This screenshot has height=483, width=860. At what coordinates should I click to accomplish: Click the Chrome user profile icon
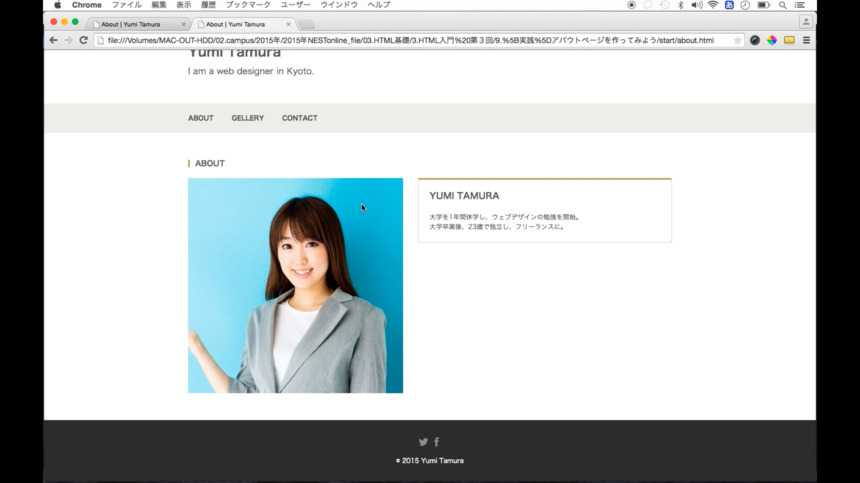coord(806,22)
